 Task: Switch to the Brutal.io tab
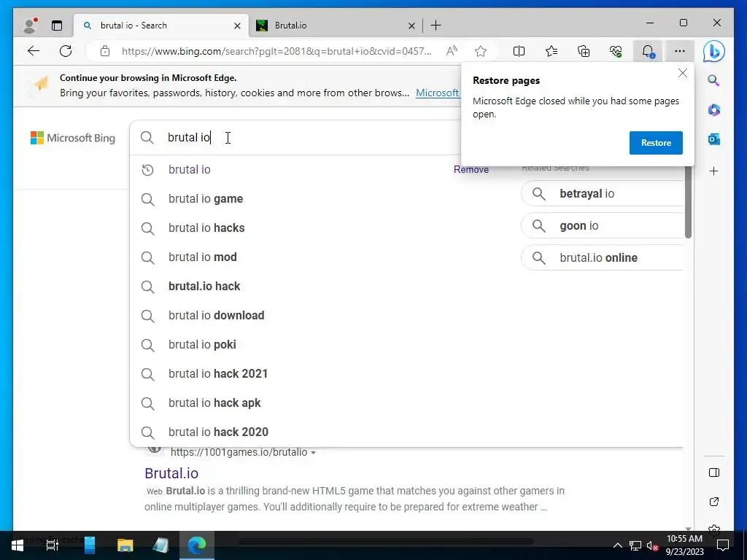(x=334, y=26)
